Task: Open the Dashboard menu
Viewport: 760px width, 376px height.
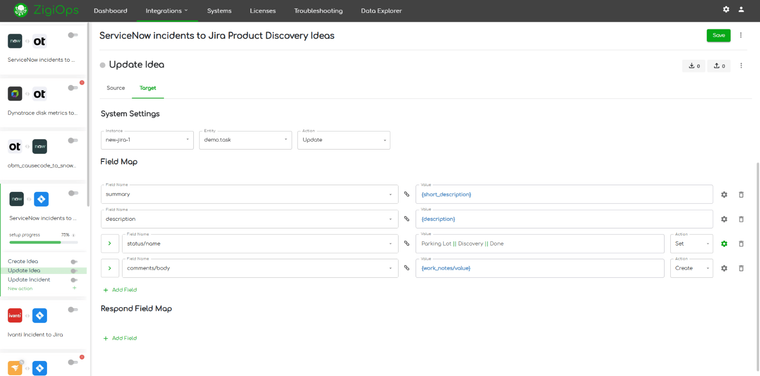Action: 111,11
